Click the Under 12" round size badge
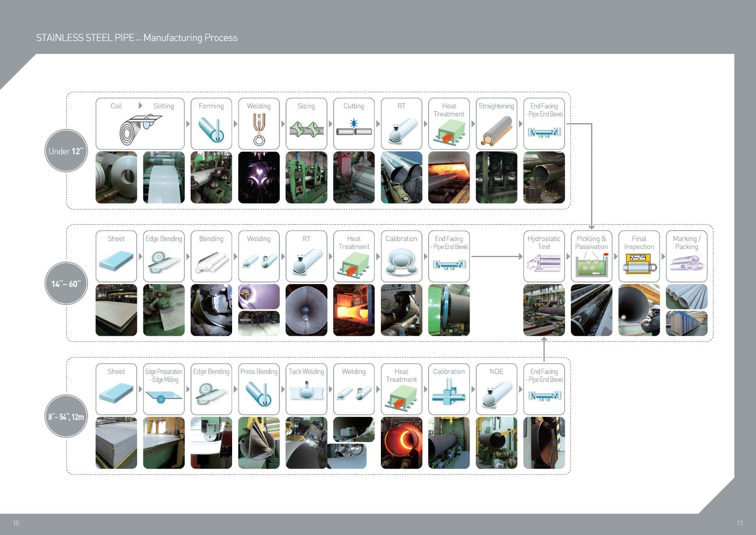This screenshot has width=756, height=535. click(66, 151)
